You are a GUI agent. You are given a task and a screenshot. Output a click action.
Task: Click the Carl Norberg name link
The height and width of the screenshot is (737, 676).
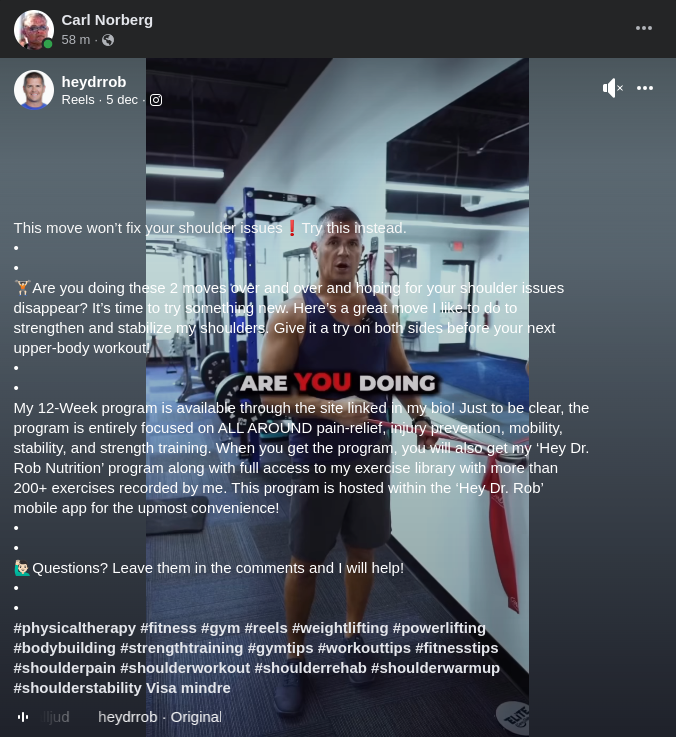(107, 20)
